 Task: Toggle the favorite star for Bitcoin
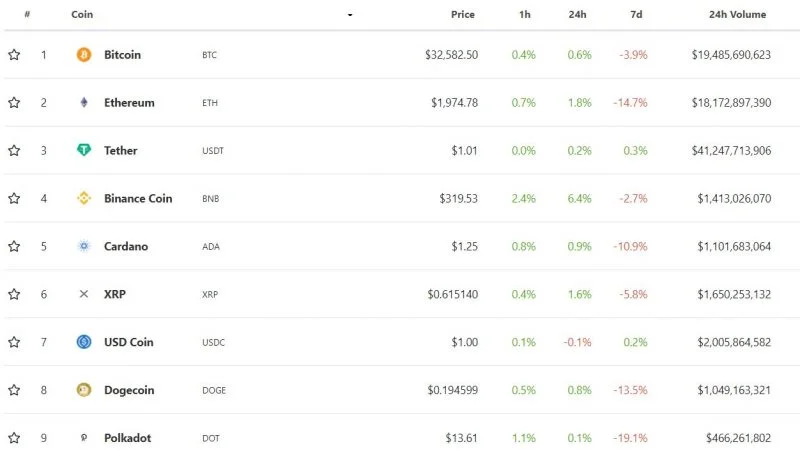(14, 54)
